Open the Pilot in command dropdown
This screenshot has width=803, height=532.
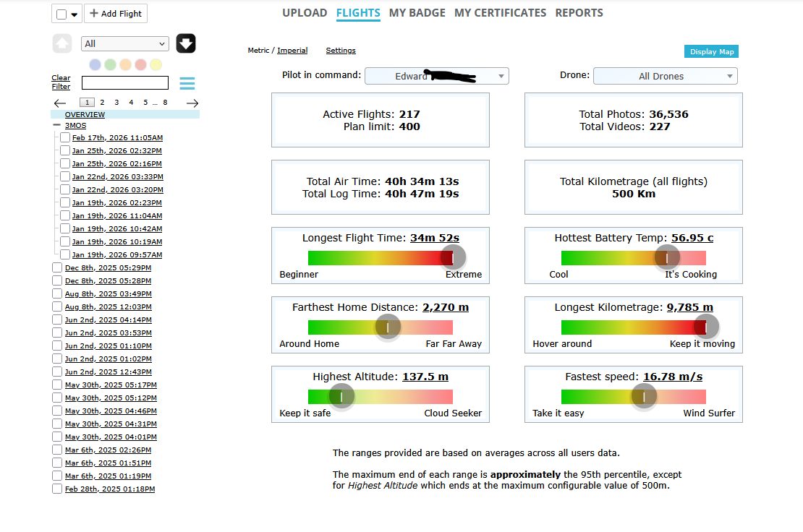click(x=436, y=76)
